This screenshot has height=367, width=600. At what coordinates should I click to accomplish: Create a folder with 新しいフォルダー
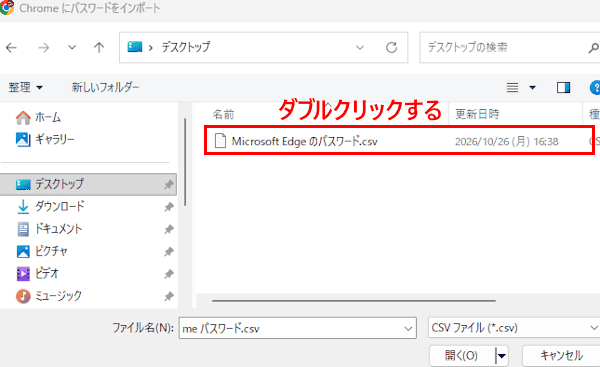pyautogui.click(x=106, y=88)
